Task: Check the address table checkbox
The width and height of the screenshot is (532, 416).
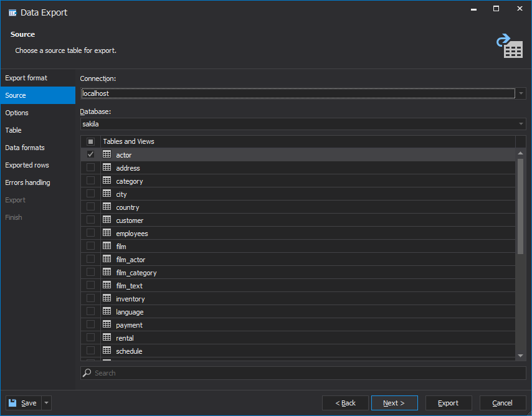Action: (90, 168)
